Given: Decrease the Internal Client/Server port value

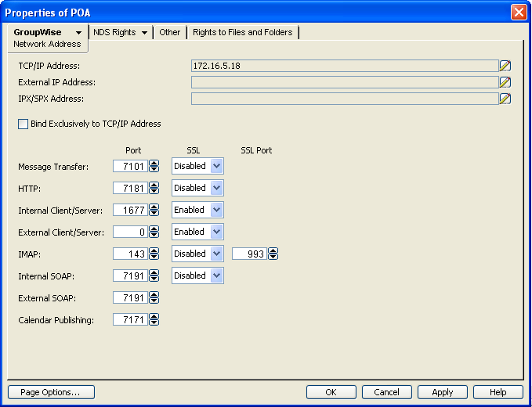Looking at the screenshot, I should pos(154,213).
